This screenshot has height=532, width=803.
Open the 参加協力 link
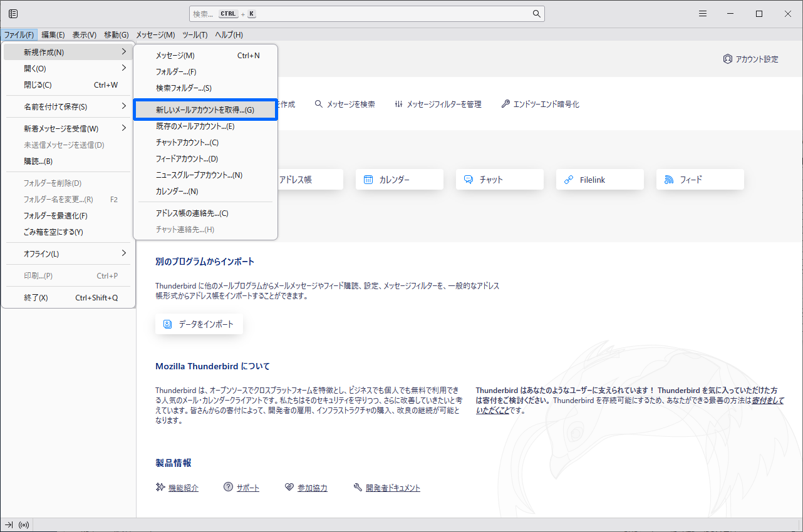(313, 488)
